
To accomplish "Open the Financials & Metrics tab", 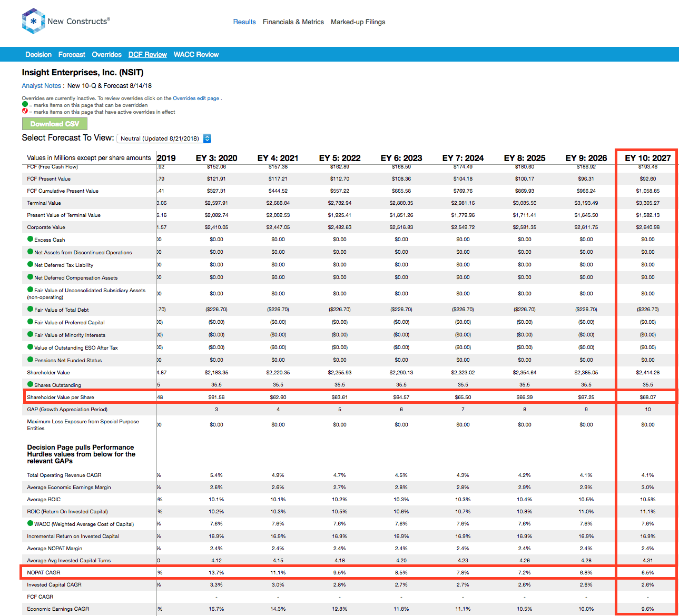I will tap(293, 22).
